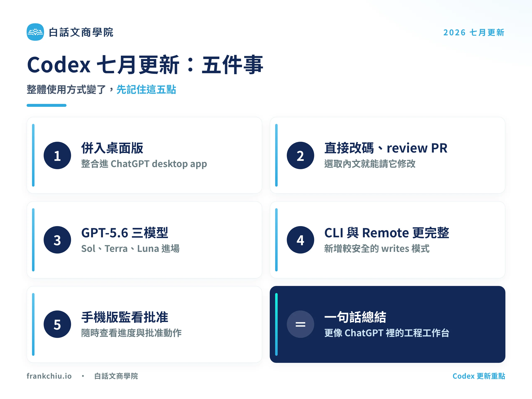Click the blue underline bar below subtitle
Screen dimensions: 532x399
46,105
